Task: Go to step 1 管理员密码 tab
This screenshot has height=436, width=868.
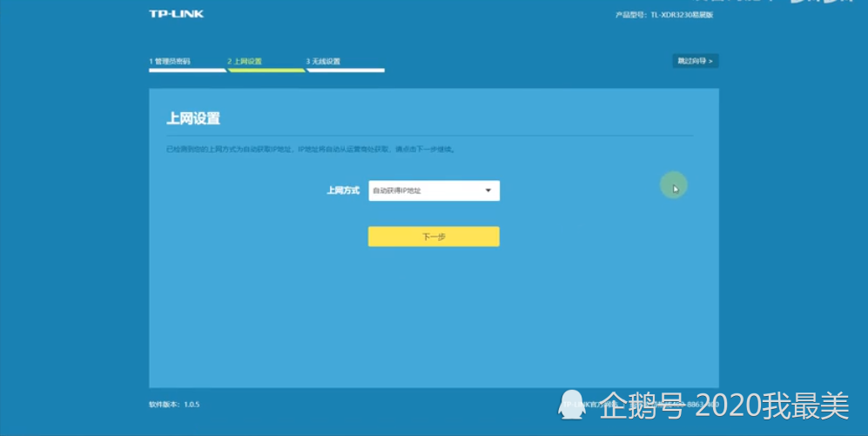Action: (187, 64)
